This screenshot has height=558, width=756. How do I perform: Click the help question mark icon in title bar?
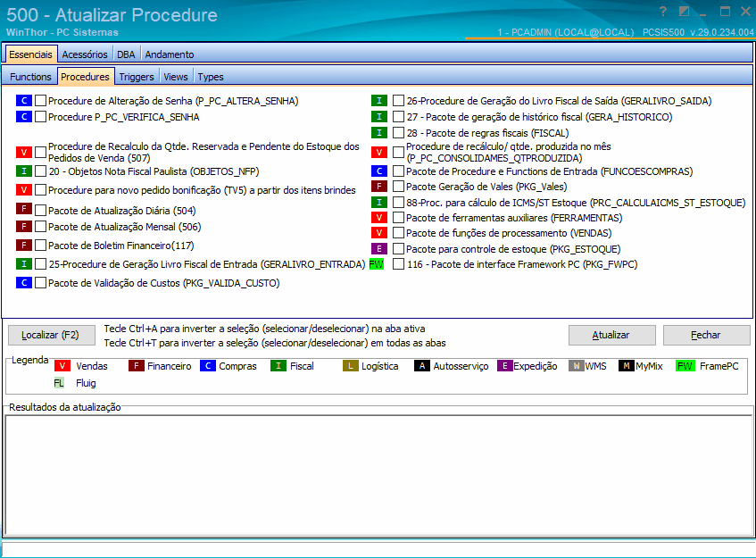[x=663, y=11]
